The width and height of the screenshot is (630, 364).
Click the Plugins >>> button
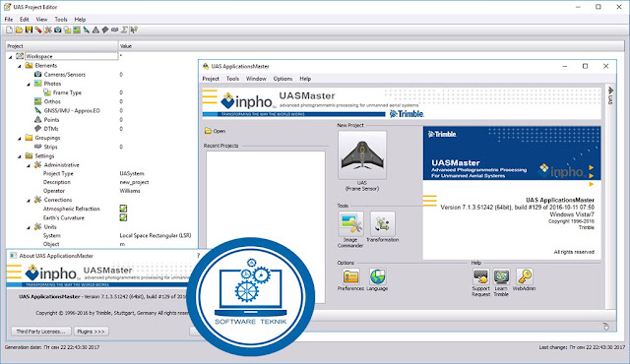tap(91, 332)
